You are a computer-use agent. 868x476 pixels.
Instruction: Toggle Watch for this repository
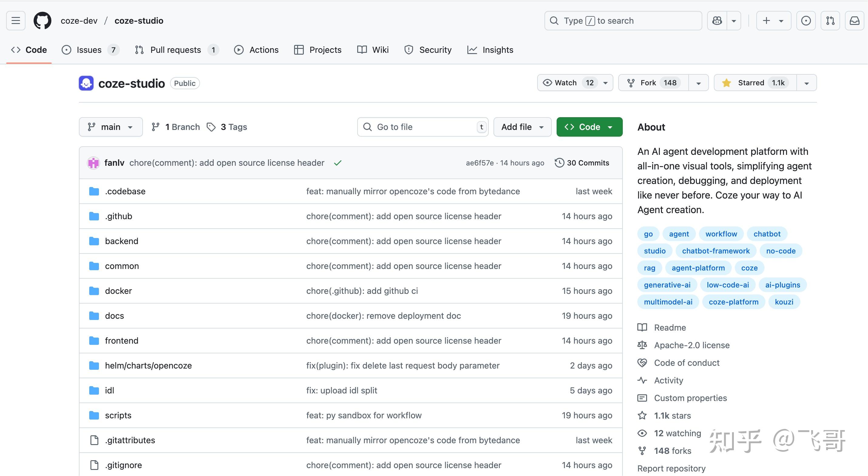pyautogui.click(x=566, y=83)
